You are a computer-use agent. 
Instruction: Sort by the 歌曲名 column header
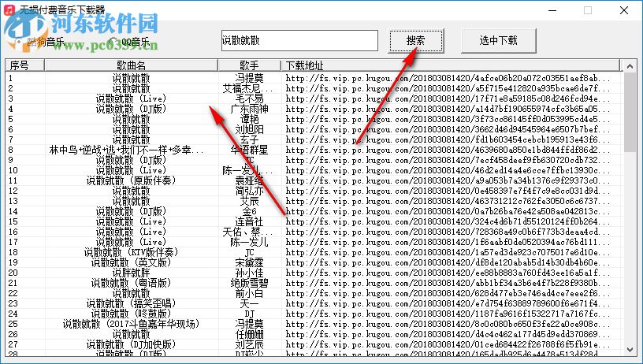[x=132, y=65]
